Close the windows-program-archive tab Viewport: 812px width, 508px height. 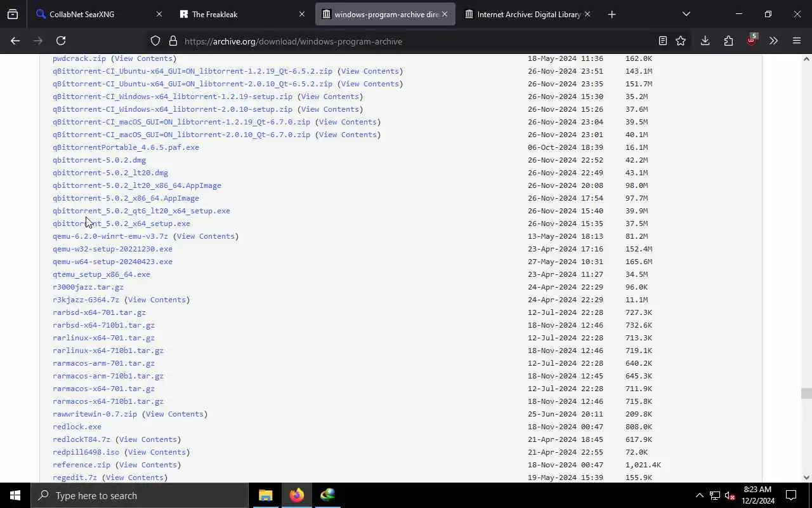(444, 14)
